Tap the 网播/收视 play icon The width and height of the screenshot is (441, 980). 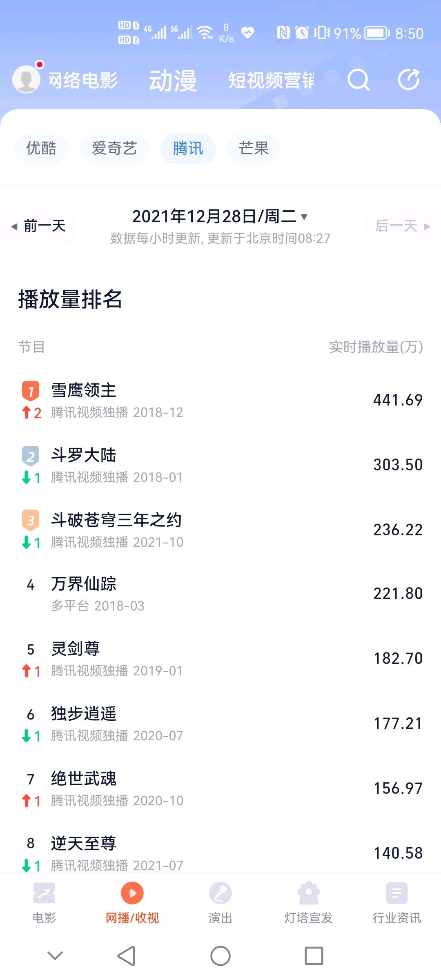click(x=132, y=893)
